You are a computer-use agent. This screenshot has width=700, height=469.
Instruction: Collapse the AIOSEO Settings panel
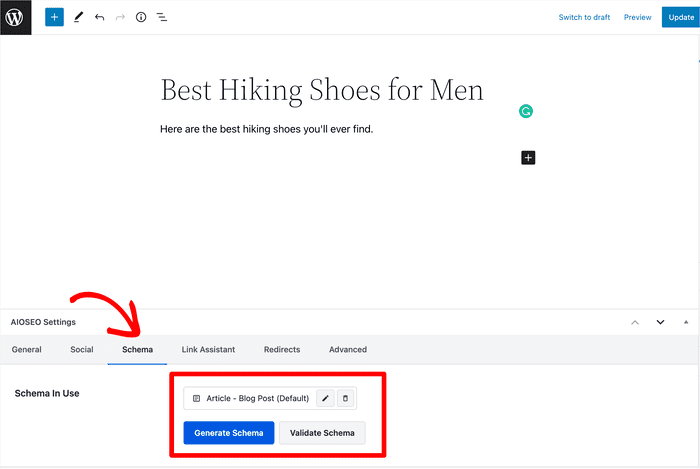(686, 322)
